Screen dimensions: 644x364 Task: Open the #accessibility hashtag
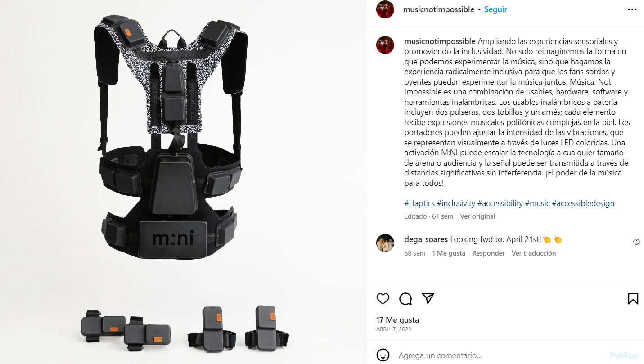coord(500,203)
